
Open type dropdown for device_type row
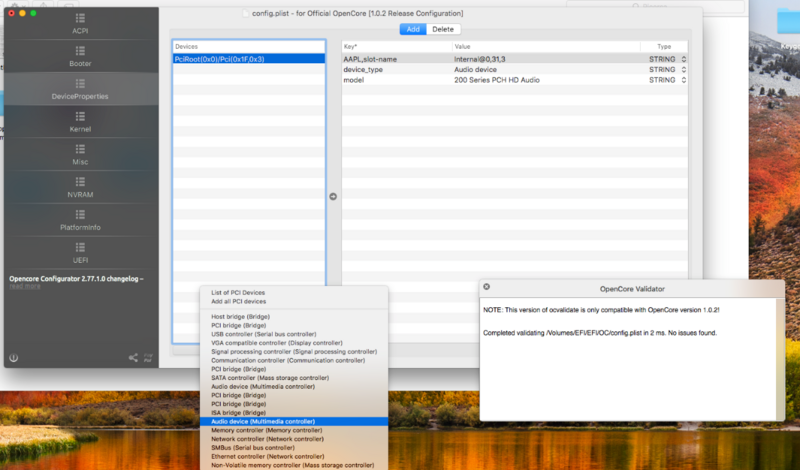pos(684,70)
